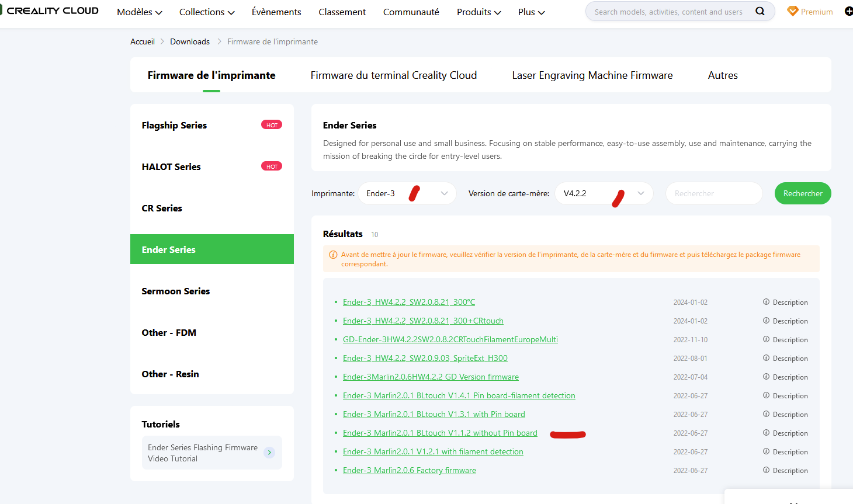The height and width of the screenshot is (504, 853).
Task: Select Other - Resin in the sidebar
Action: tap(212, 374)
